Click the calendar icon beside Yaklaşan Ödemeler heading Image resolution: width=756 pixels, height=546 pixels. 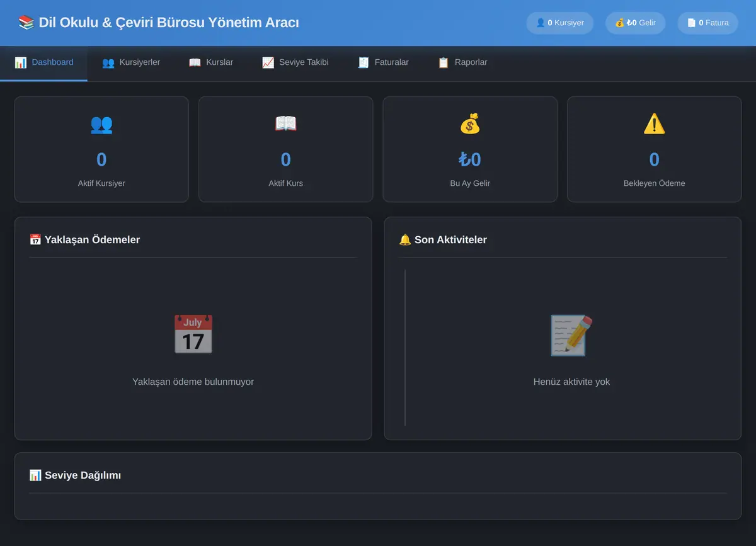pyautogui.click(x=35, y=240)
